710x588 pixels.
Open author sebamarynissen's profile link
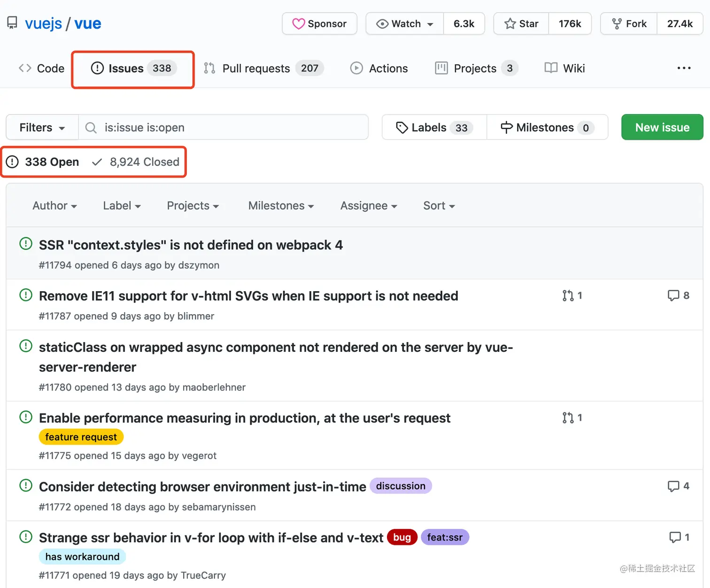219,507
